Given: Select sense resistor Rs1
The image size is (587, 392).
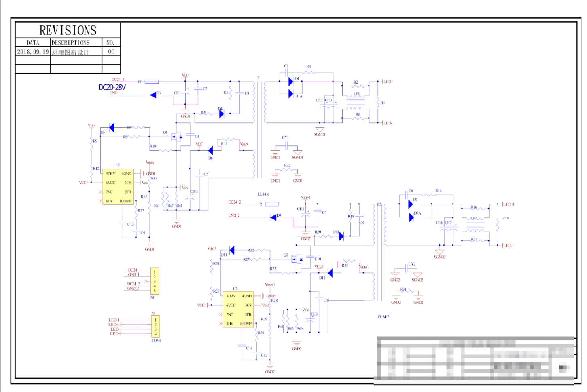Looking at the screenshot, I should pos(163,198).
